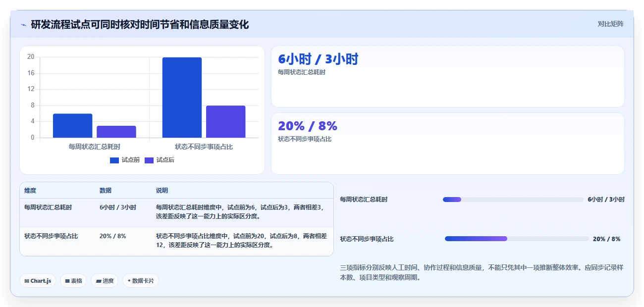
Task: Click progress row label 状态不同步事项占比
Action: [x=367, y=239]
